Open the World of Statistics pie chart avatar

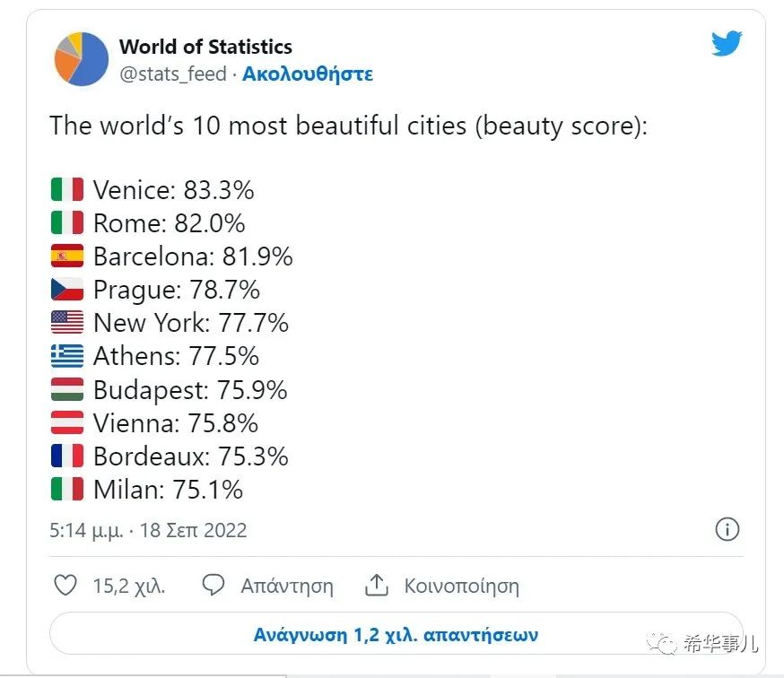pyautogui.click(x=81, y=59)
